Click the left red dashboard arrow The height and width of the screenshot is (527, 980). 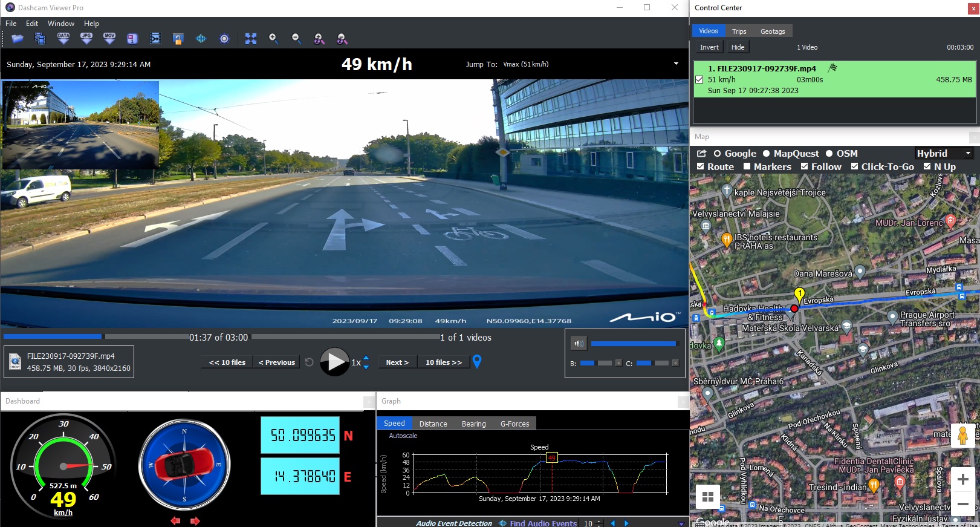175,520
